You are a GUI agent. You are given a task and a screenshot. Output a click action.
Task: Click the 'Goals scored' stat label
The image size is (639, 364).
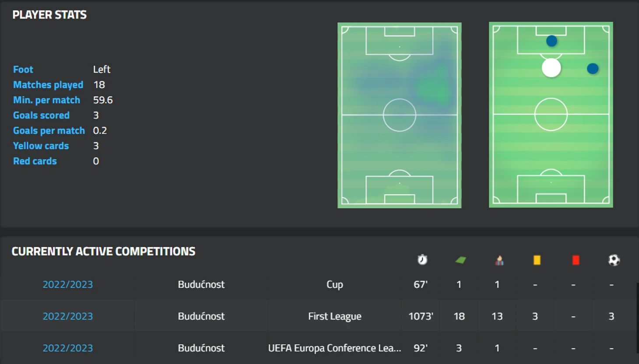click(x=41, y=115)
